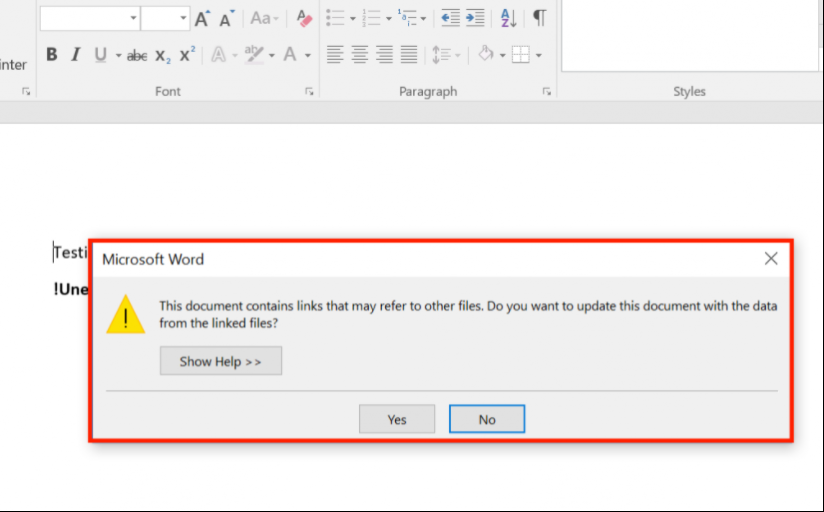Apply Superscript formatting

(187, 54)
